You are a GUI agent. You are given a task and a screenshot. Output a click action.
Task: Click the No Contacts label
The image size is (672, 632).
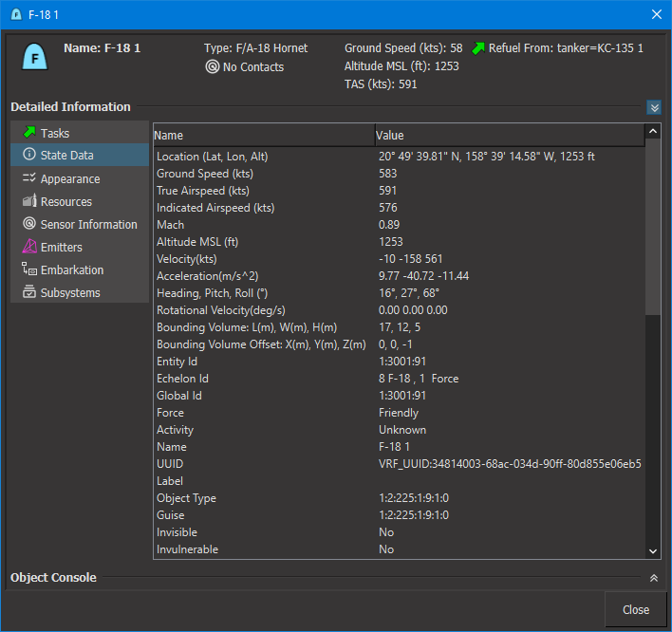(x=253, y=66)
